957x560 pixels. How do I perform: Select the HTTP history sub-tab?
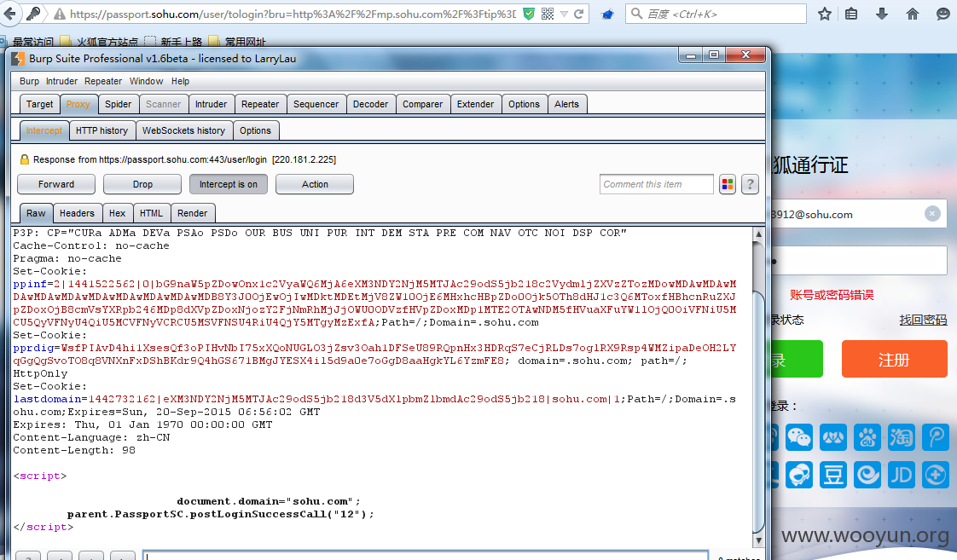click(101, 130)
